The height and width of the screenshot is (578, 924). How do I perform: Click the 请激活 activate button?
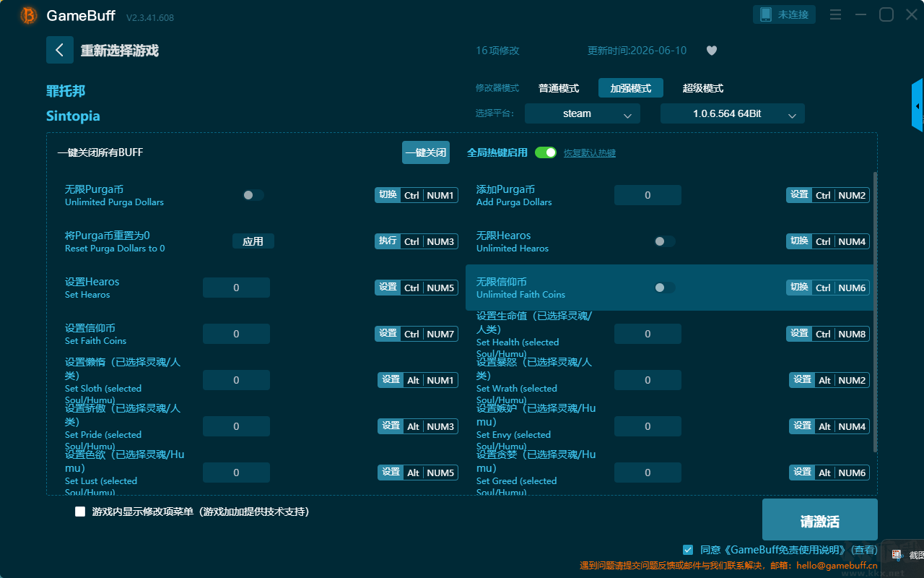tap(820, 519)
